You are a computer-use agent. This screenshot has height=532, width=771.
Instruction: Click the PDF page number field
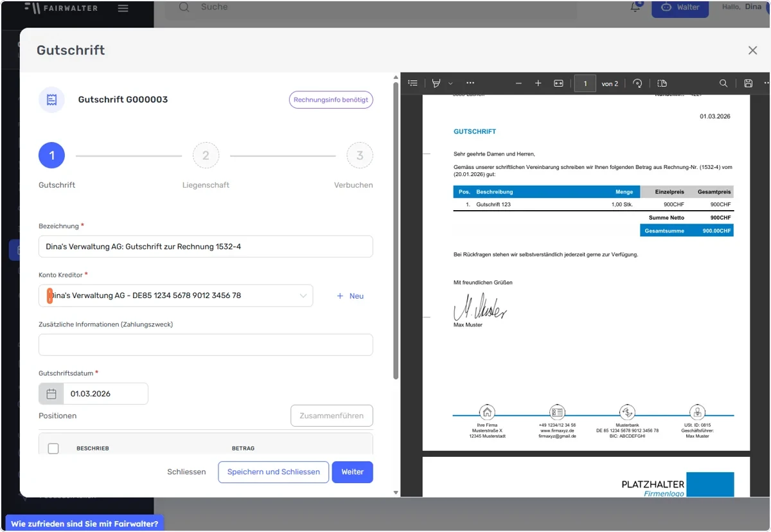pos(585,84)
